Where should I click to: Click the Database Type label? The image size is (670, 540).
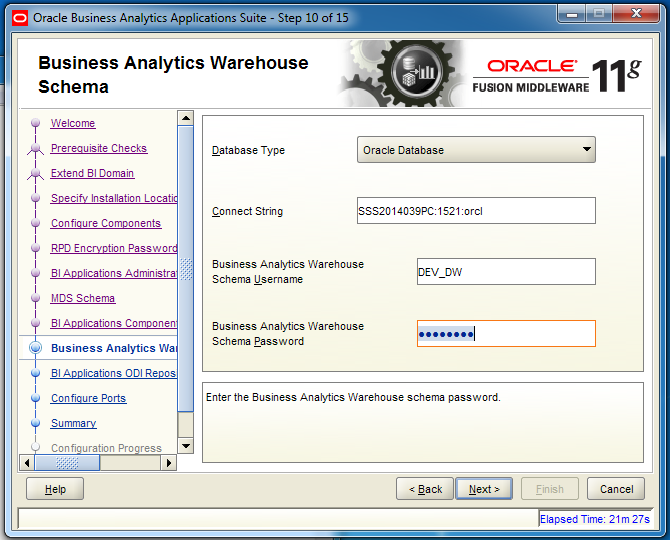248,150
